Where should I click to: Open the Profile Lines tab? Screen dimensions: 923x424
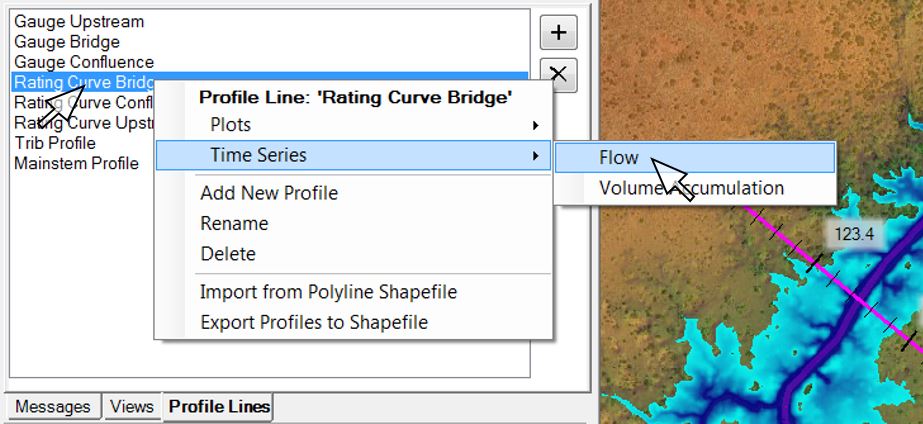click(219, 406)
